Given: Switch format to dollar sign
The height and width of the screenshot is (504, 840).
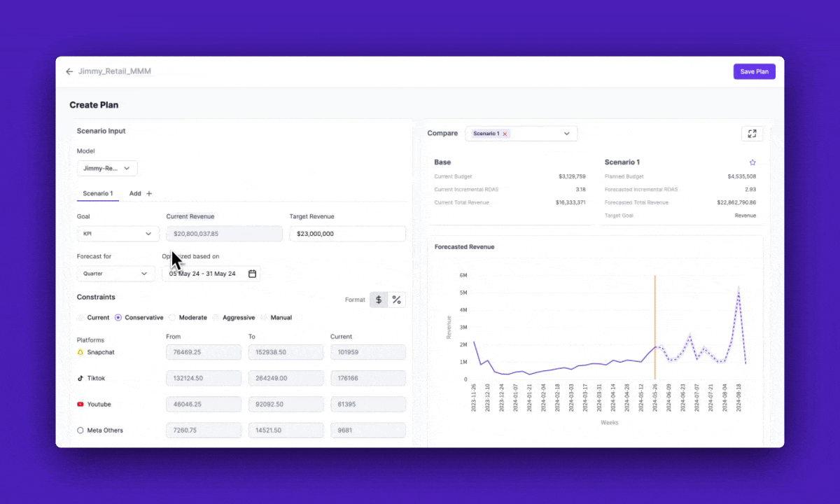Looking at the screenshot, I should tap(379, 300).
